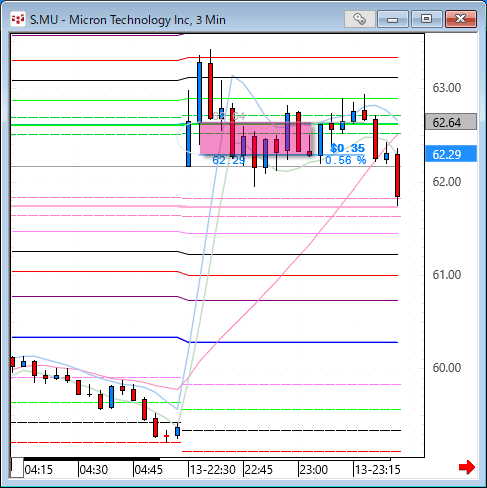Click the gray 62.64 price label
Screen dimensions: 487x488
coord(451,122)
